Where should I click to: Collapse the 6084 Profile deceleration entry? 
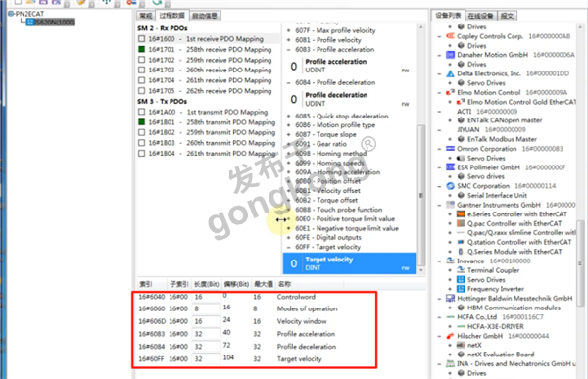click(288, 82)
